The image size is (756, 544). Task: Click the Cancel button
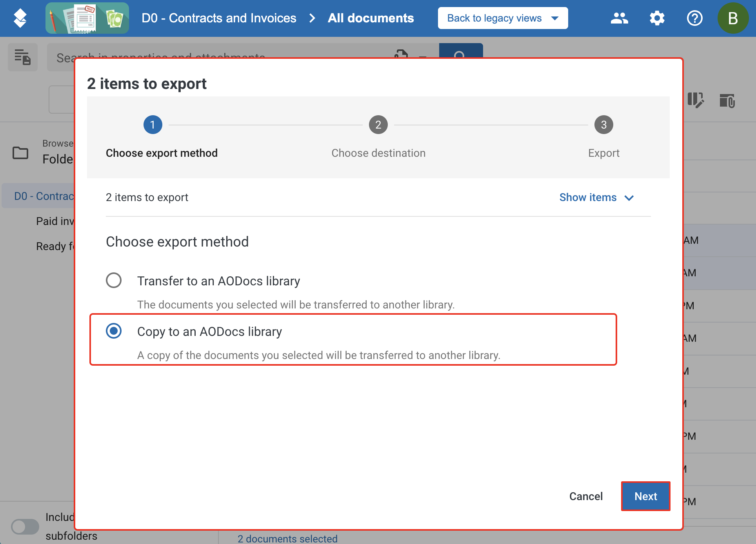(586, 496)
